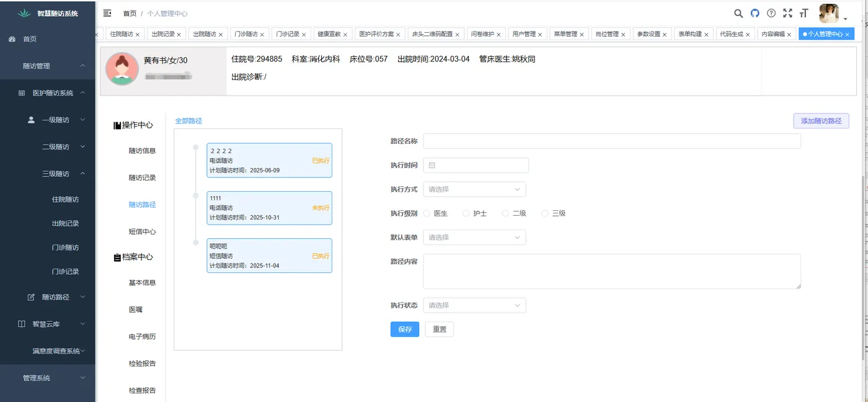Viewport: 868px width, 402px height.
Task: Click the 添加随访路径 button
Action: coord(821,120)
